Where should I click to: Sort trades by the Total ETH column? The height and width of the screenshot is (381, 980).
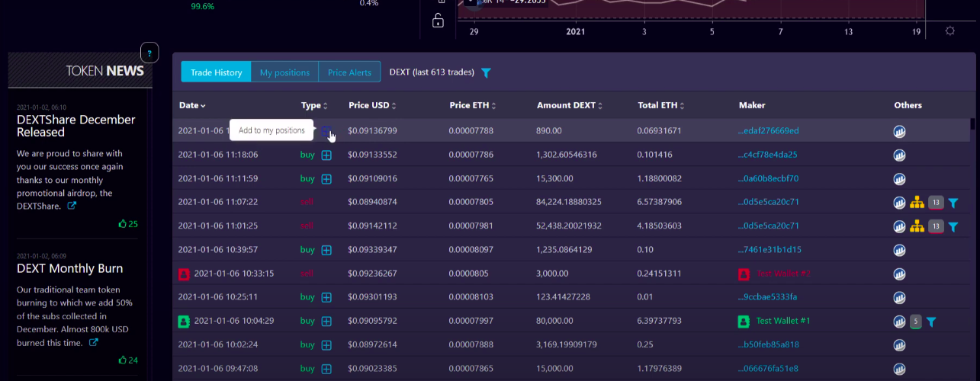coord(661,105)
